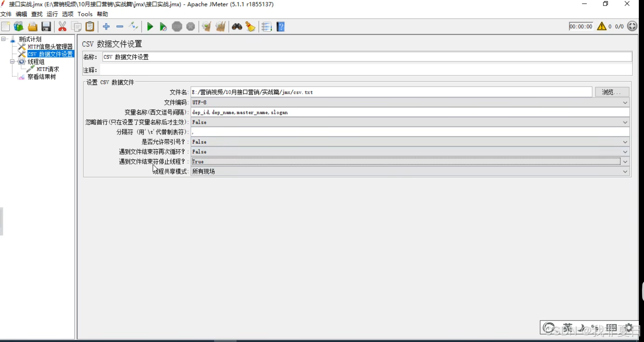Image resolution: width=644 pixels, height=342 pixels.
Task: Select CSV 数据文件设置 tree node
Action: tap(50, 54)
